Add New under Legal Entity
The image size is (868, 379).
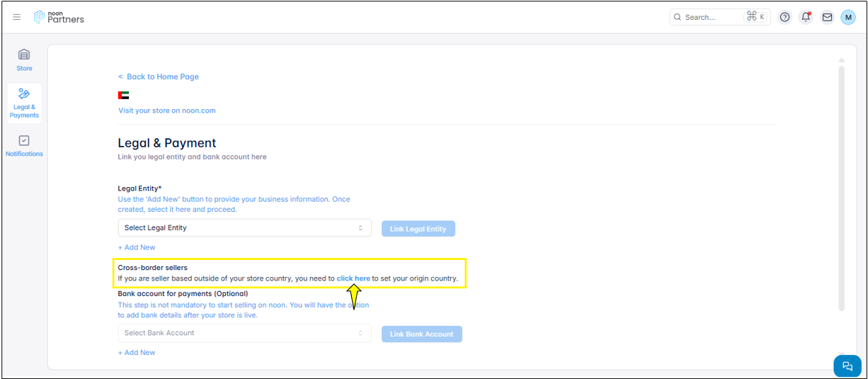[x=137, y=247]
